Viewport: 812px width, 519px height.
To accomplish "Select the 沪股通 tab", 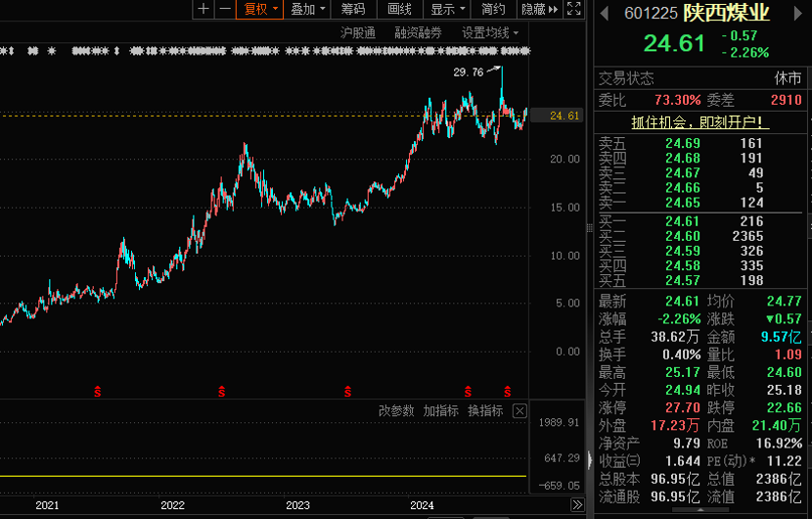I will click(358, 32).
